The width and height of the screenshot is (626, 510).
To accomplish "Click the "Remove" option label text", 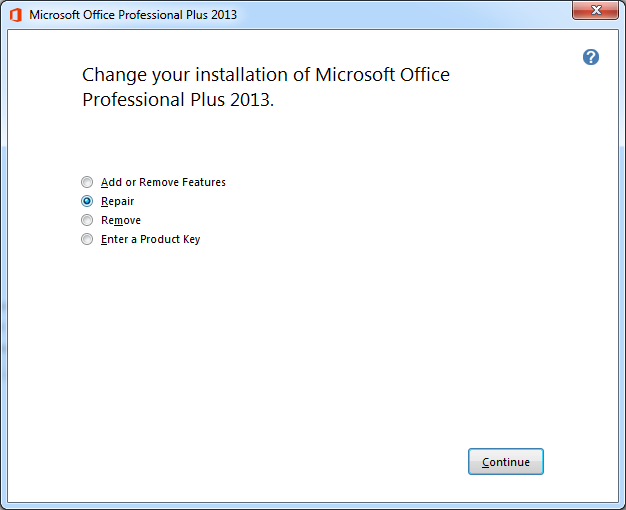I will point(121,220).
